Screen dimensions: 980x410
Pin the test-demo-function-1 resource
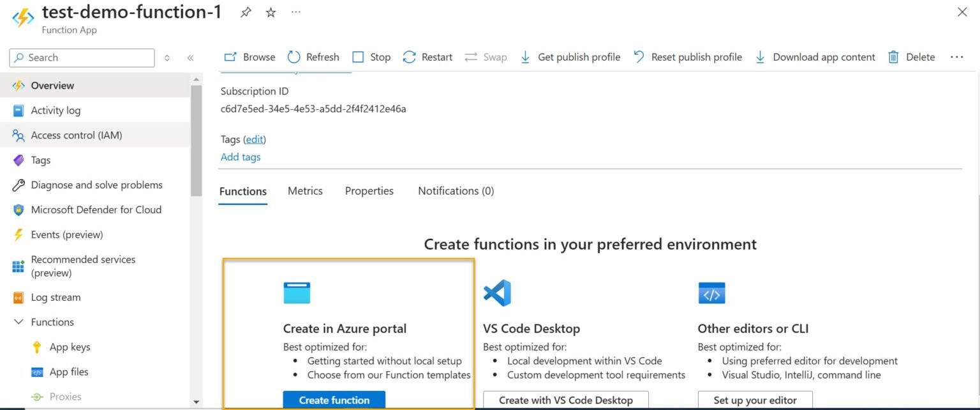[246, 12]
